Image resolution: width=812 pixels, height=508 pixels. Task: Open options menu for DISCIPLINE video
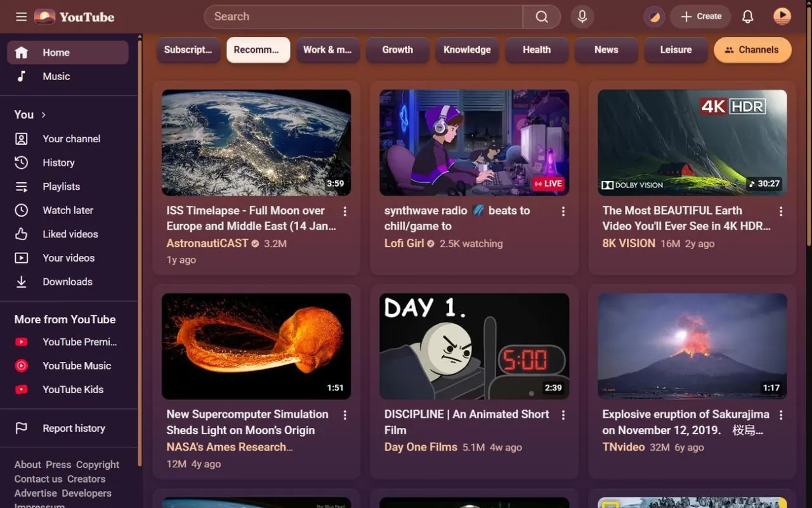563,415
